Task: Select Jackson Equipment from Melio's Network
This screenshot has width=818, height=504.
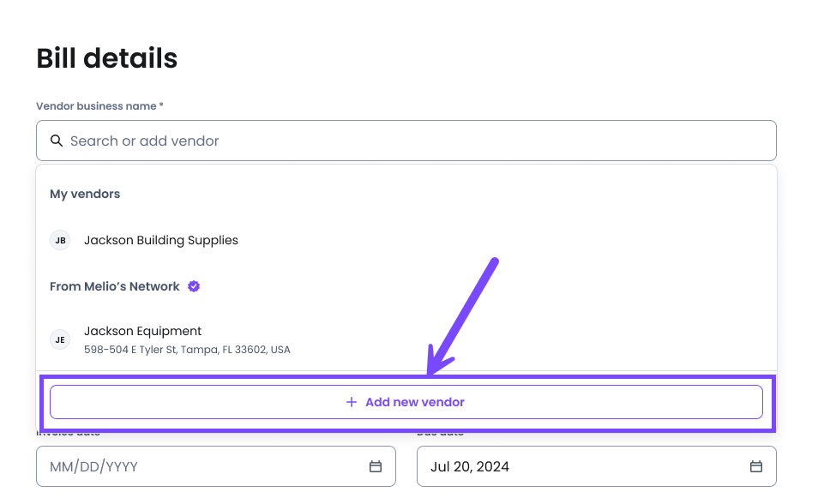Action: click(x=406, y=339)
